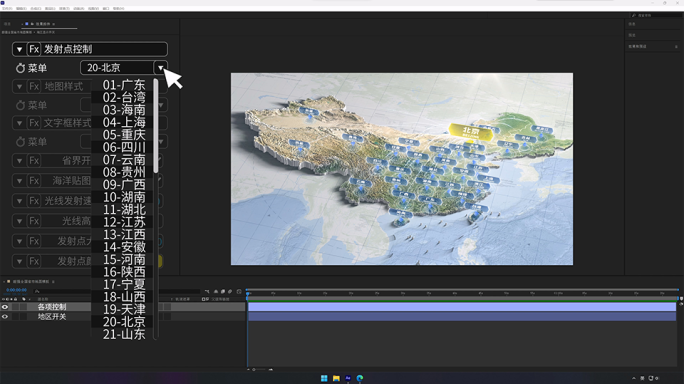This screenshot has width=684, height=384.
Task: Click the dropdown list scrollbar thumb
Action: click(156, 126)
